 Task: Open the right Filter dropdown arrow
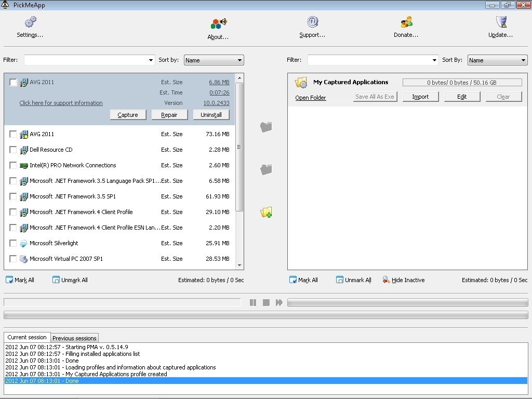click(x=434, y=60)
